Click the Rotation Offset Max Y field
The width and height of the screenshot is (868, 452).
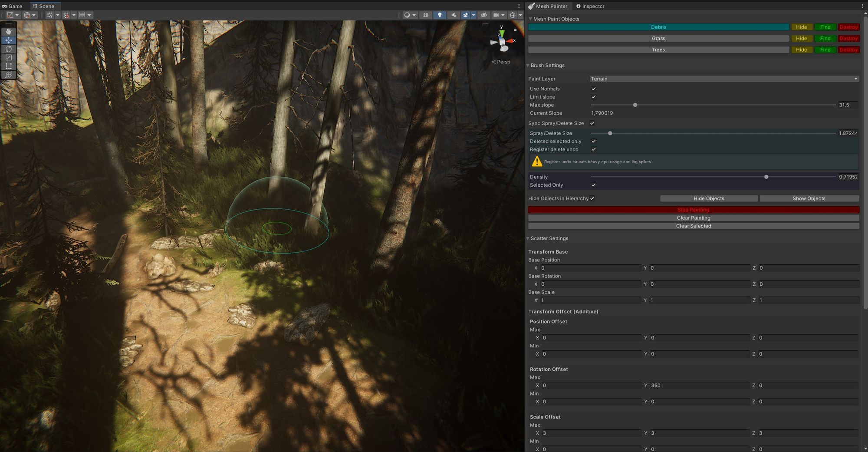click(700, 386)
